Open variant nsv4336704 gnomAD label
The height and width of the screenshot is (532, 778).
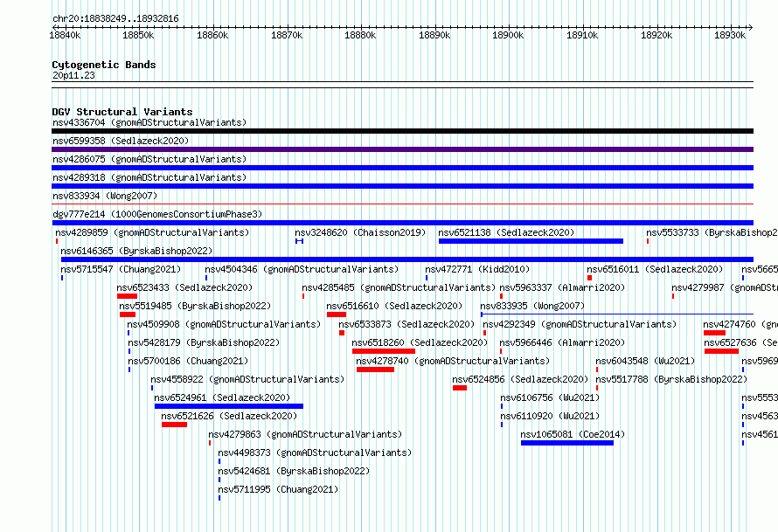pyautogui.click(x=149, y=122)
